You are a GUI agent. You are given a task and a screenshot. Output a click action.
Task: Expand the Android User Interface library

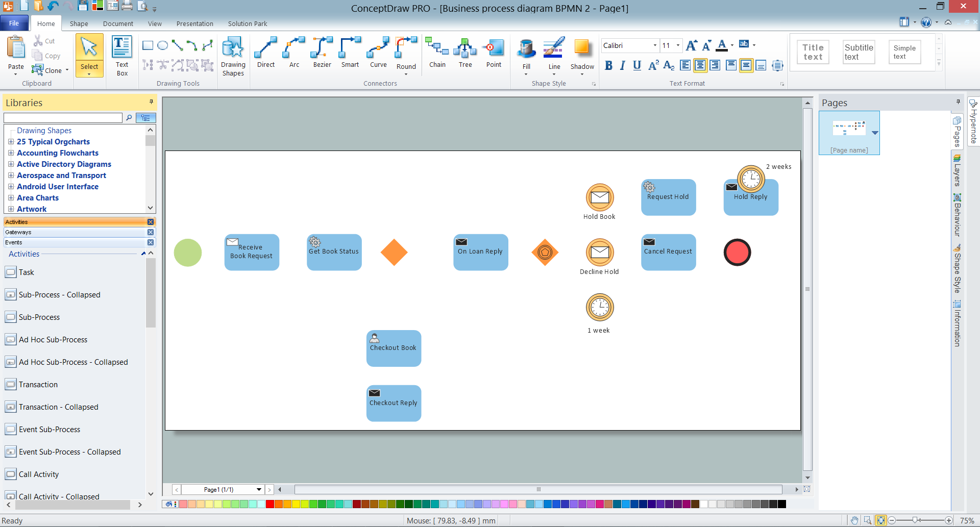coord(11,187)
